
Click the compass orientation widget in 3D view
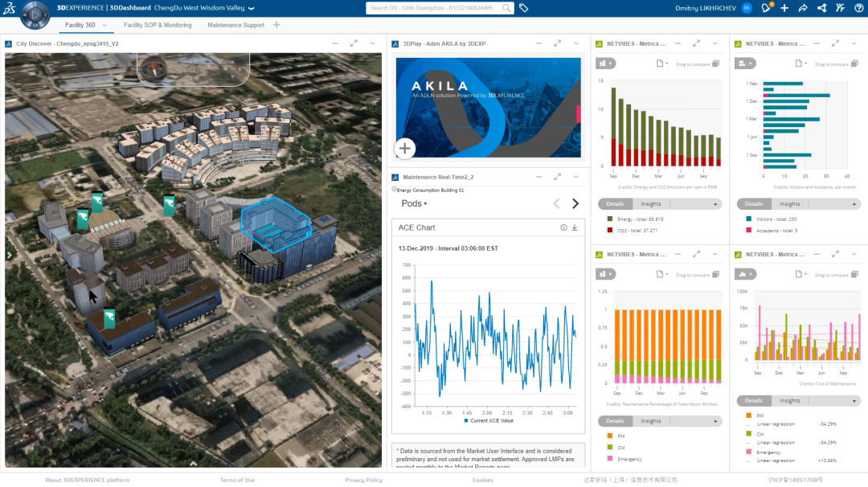click(x=154, y=69)
